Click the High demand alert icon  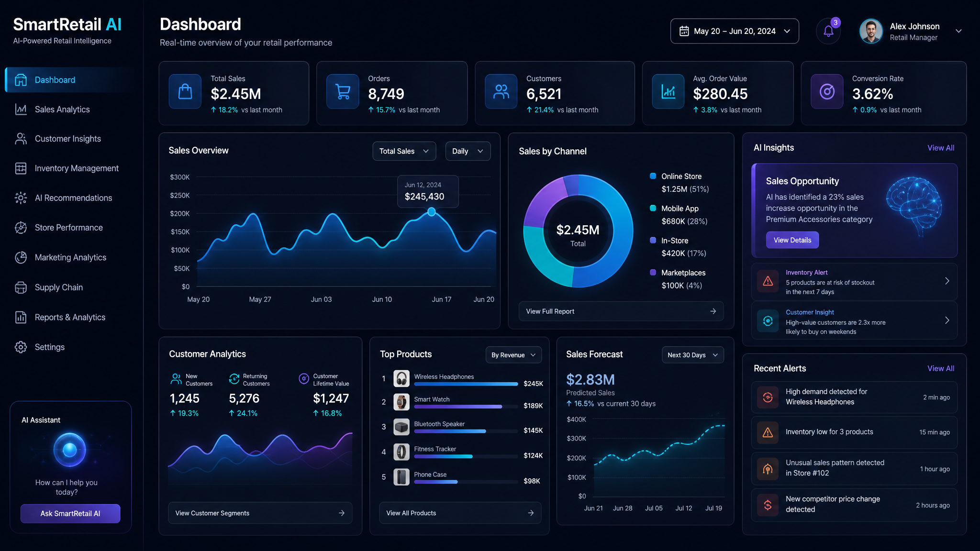coord(768,397)
